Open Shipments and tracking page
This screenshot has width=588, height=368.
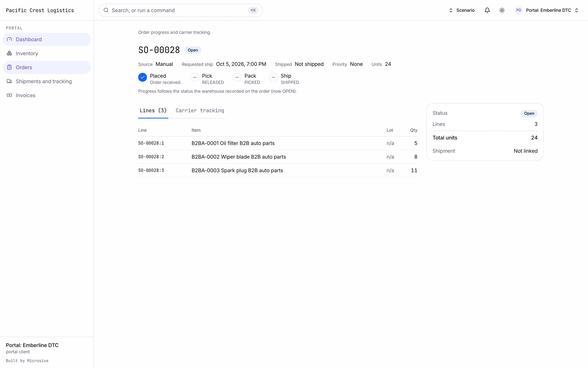click(x=47, y=81)
